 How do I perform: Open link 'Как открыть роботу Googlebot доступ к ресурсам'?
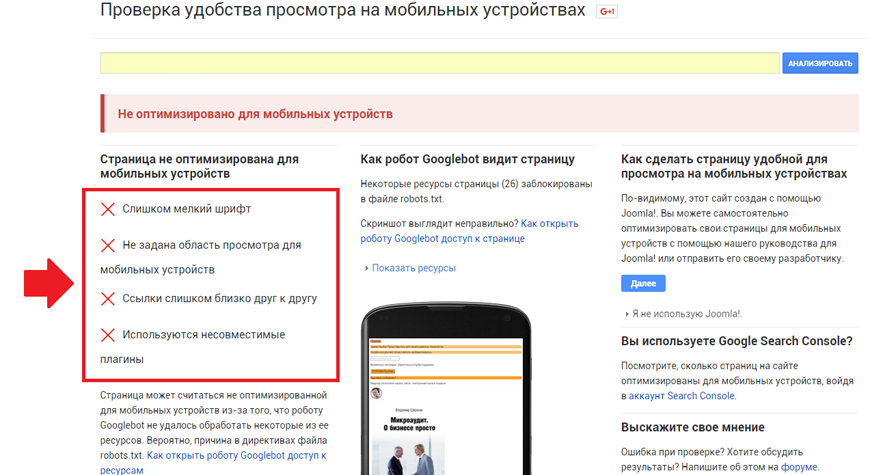pos(214,463)
